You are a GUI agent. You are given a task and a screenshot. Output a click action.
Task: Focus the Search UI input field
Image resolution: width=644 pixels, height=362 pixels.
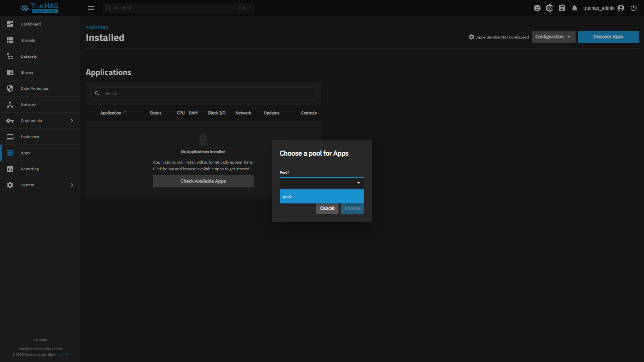[174, 8]
